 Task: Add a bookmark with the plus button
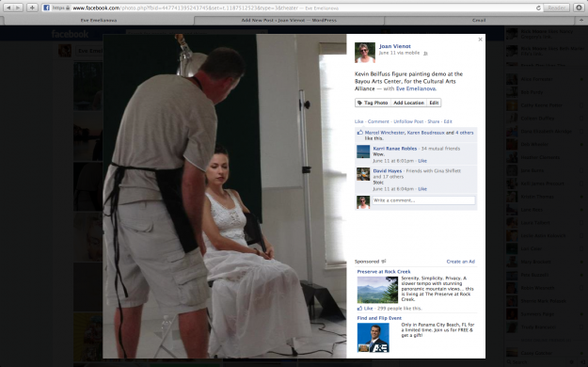point(32,8)
